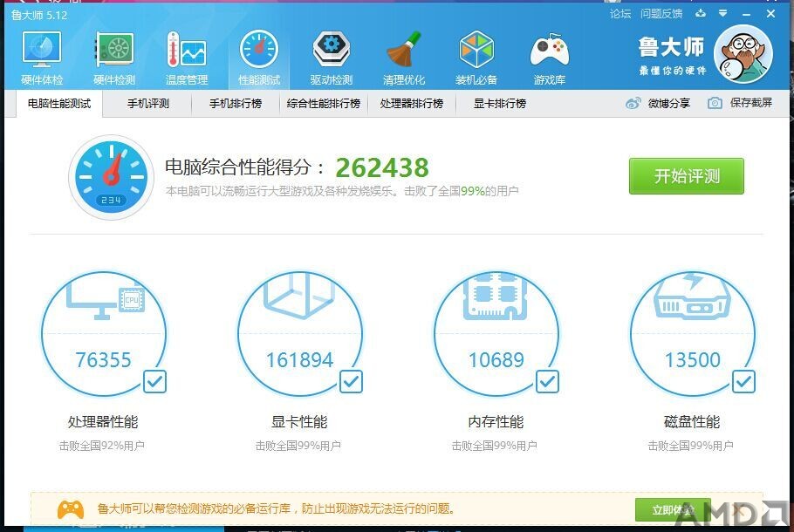
Task: Click the 处理器性能 label
Action: [x=103, y=421]
